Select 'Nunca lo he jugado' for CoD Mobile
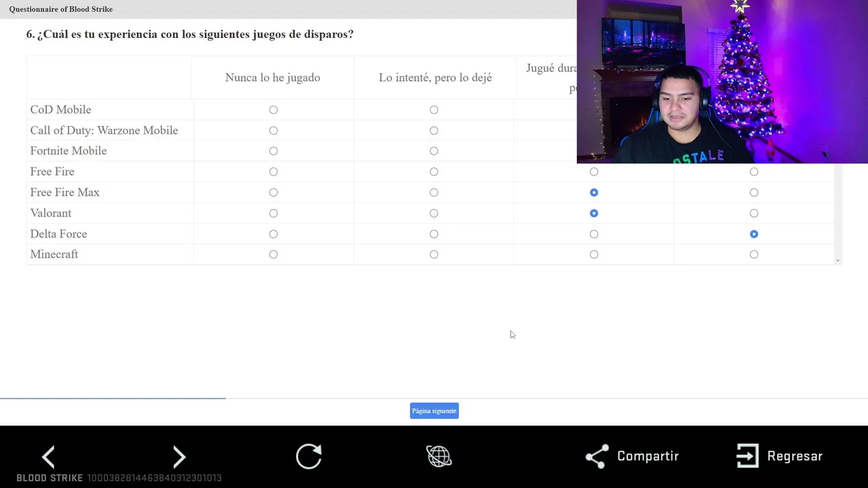This screenshot has width=868, height=488. tap(273, 110)
